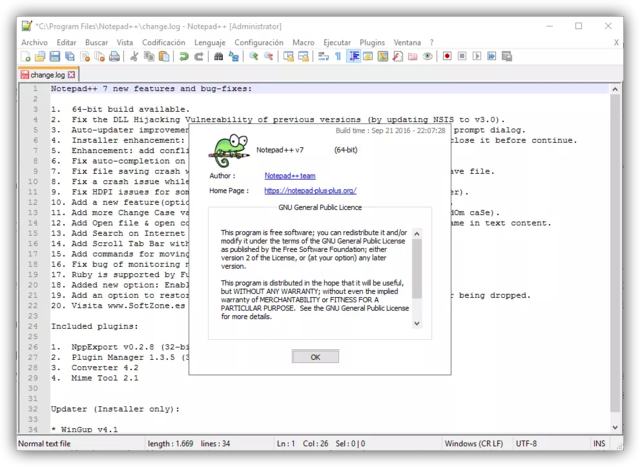Open the user defined language icon
640x467 pixels.
[368, 56]
